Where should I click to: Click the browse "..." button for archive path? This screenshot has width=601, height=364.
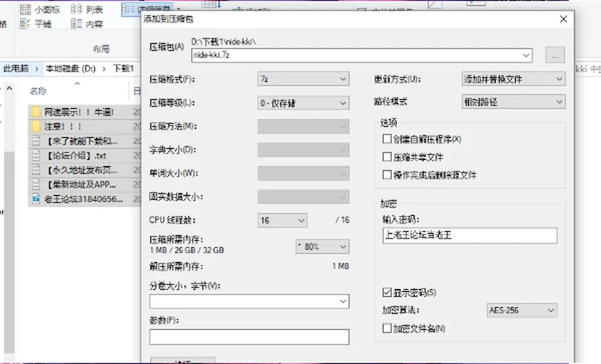tap(555, 55)
